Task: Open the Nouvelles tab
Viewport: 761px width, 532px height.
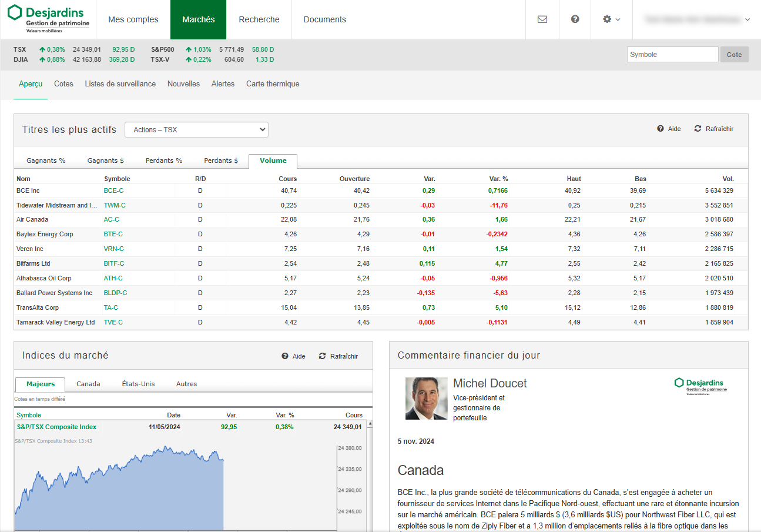Action: tap(183, 84)
